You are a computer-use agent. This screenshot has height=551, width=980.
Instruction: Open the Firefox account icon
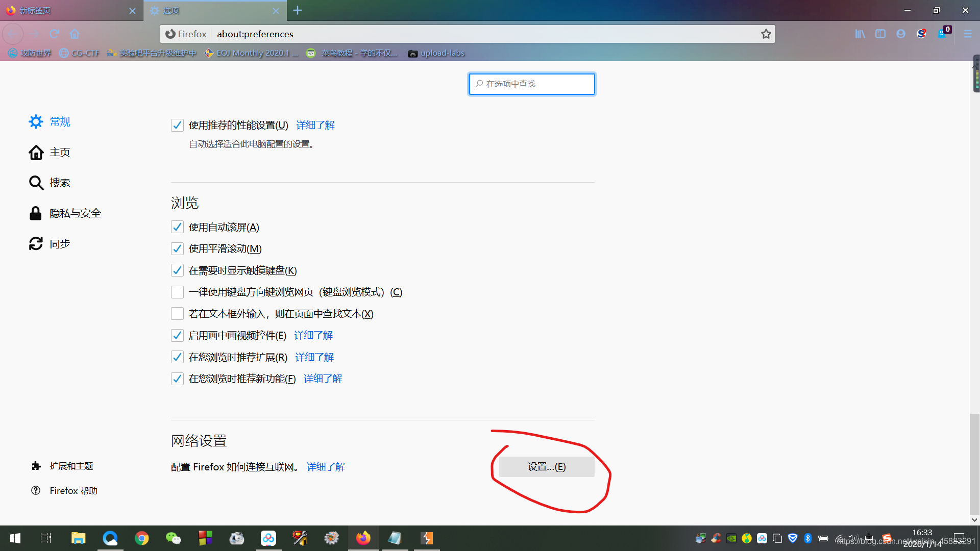(901, 34)
